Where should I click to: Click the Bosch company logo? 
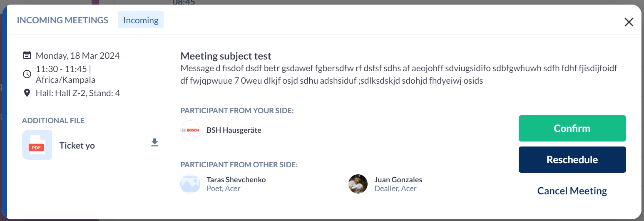190,130
